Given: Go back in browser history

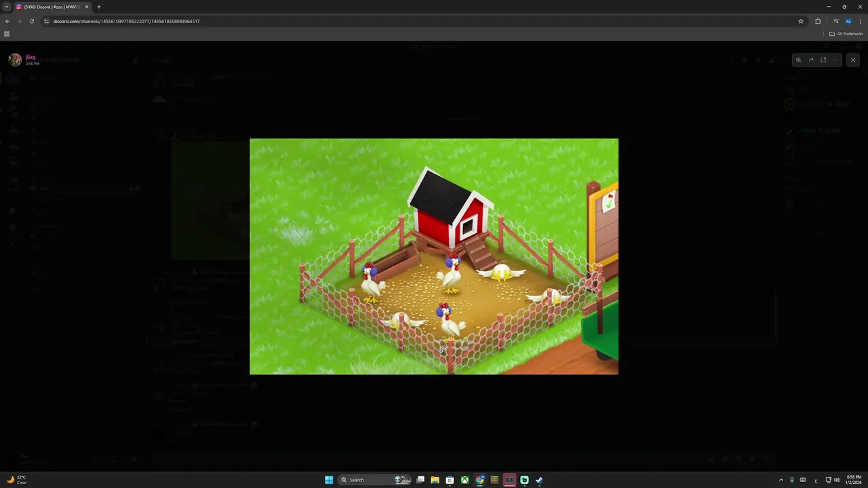Looking at the screenshot, I should 7,21.
